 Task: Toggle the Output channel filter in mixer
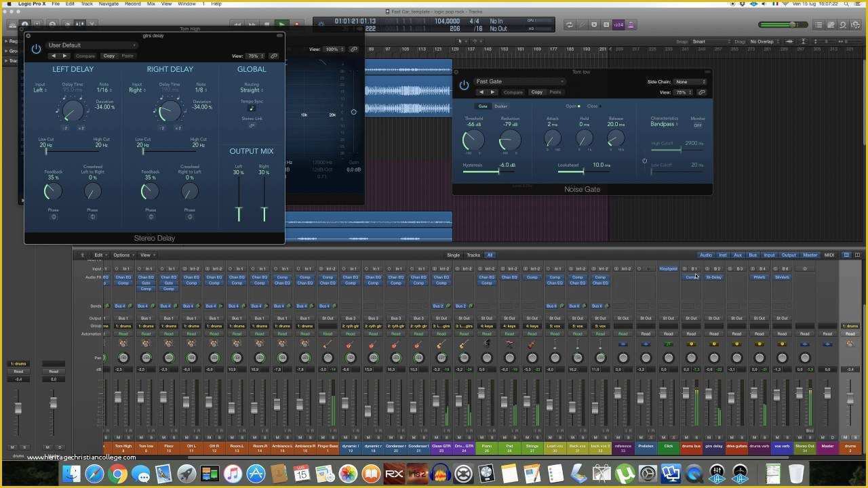click(x=789, y=255)
